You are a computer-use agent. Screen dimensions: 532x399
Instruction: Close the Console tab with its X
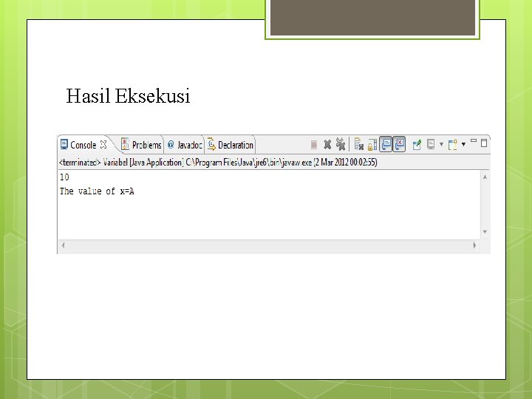103,145
